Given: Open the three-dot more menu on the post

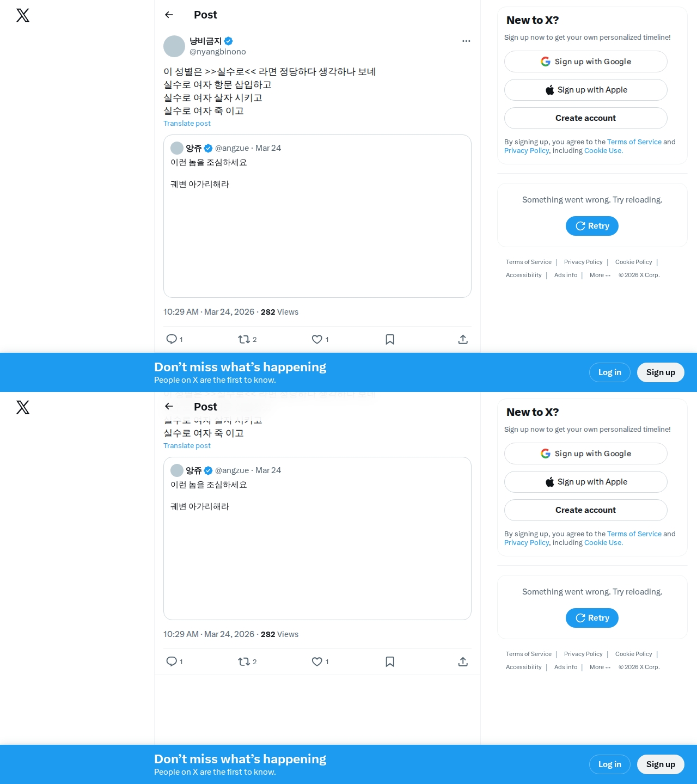Looking at the screenshot, I should pyautogui.click(x=466, y=41).
